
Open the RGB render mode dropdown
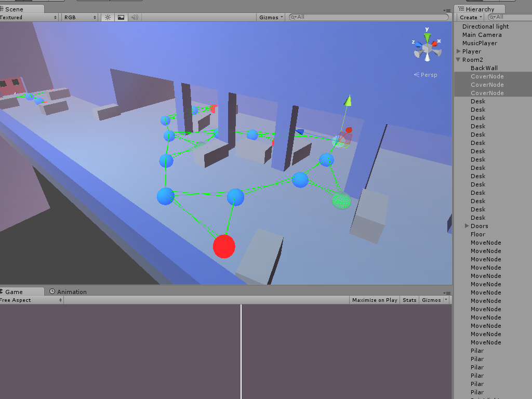click(80, 17)
